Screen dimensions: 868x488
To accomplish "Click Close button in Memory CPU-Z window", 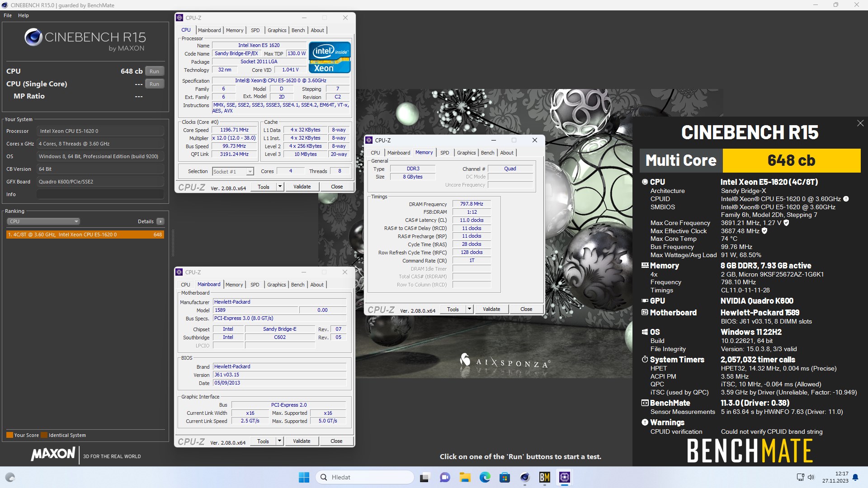I will point(526,310).
